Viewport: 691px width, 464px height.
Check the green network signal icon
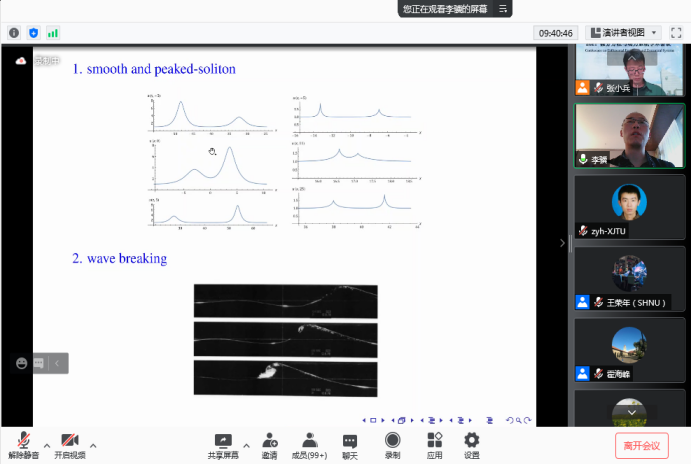(53, 33)
